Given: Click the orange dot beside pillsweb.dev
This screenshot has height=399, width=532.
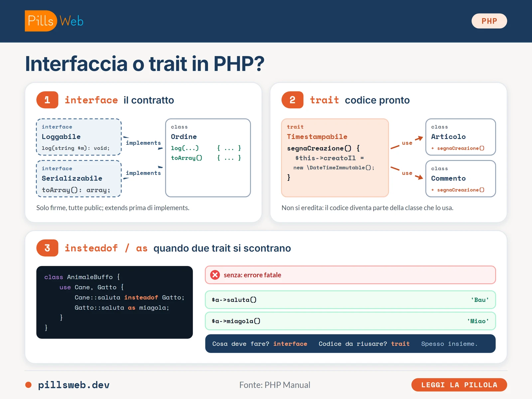Looking at the screenshot, I should [x=28, y=385].
